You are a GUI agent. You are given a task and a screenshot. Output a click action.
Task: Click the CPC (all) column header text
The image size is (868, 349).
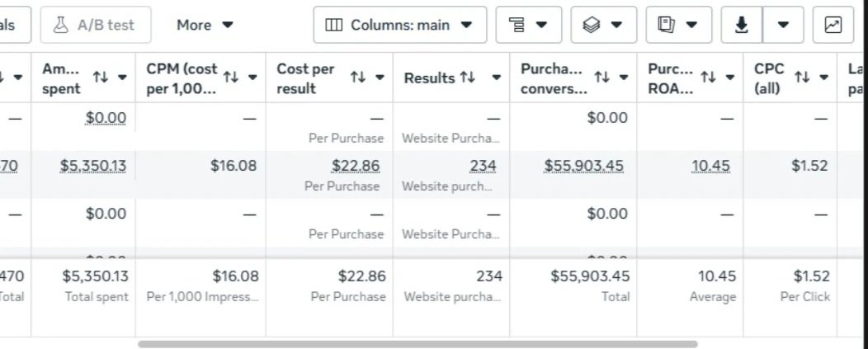tap(770, 78)
